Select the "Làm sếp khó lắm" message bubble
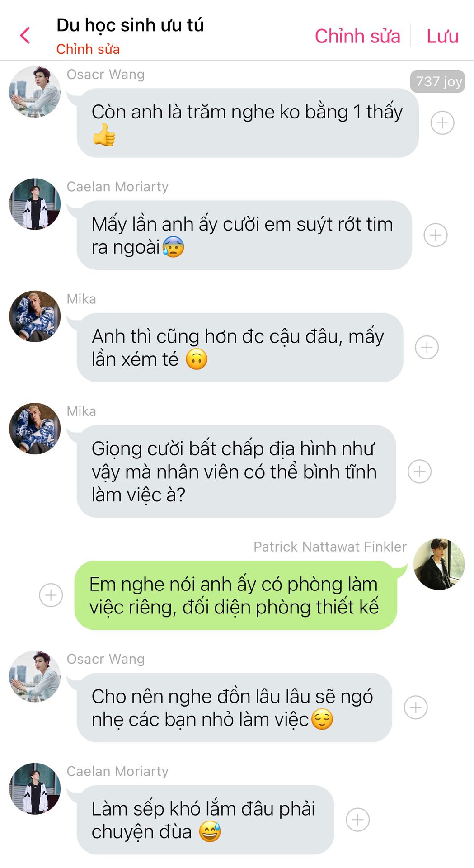 coord(206,820)
